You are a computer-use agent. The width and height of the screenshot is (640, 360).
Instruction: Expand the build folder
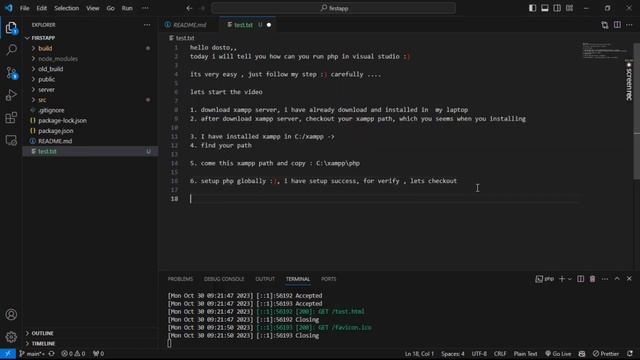[91, 48]
